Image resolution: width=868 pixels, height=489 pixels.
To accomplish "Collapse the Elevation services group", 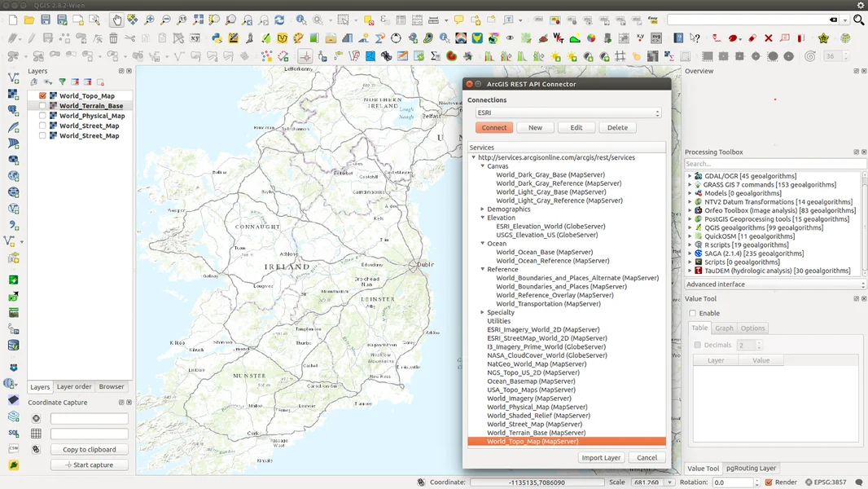I will coord(482,218).
